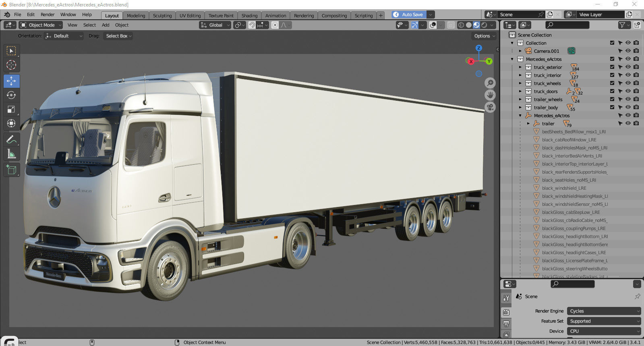Viewport: 644px width, 346px height.
Task: Open the Options dropdown in viewport
Action: click(x=485, y=36)
